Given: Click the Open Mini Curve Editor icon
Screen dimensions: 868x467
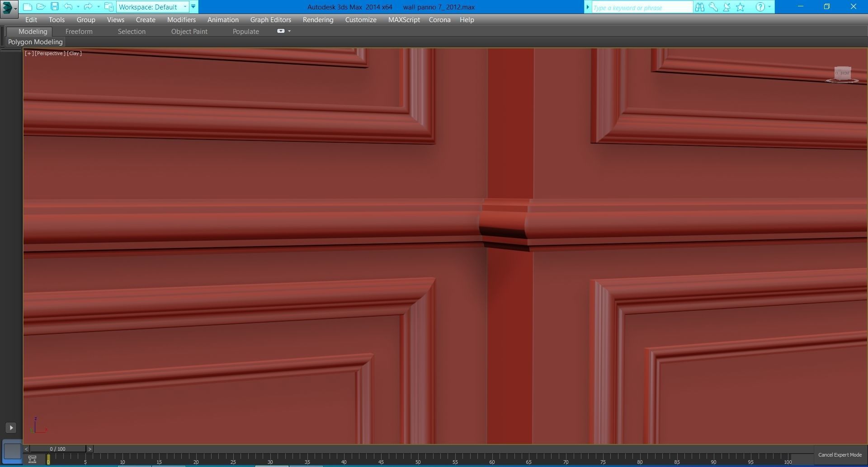Looking at the screenshot, I should click(32, 460).
